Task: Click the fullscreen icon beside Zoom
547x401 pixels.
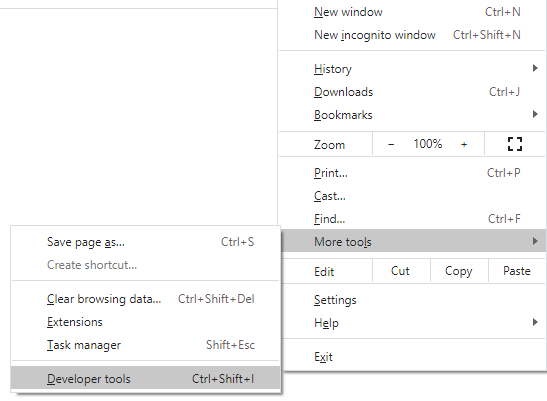Action: click(x=515, y=144)
